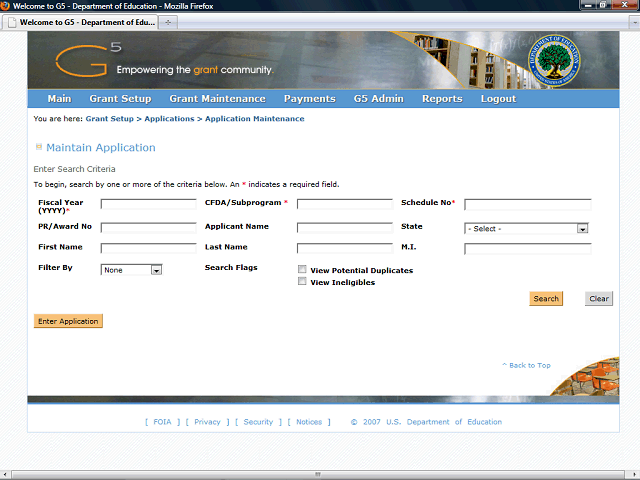This screenshot has height=480, width=640.
Task: Click the 'Enter Search Criteria' text
Action: (x=74, y=169)
